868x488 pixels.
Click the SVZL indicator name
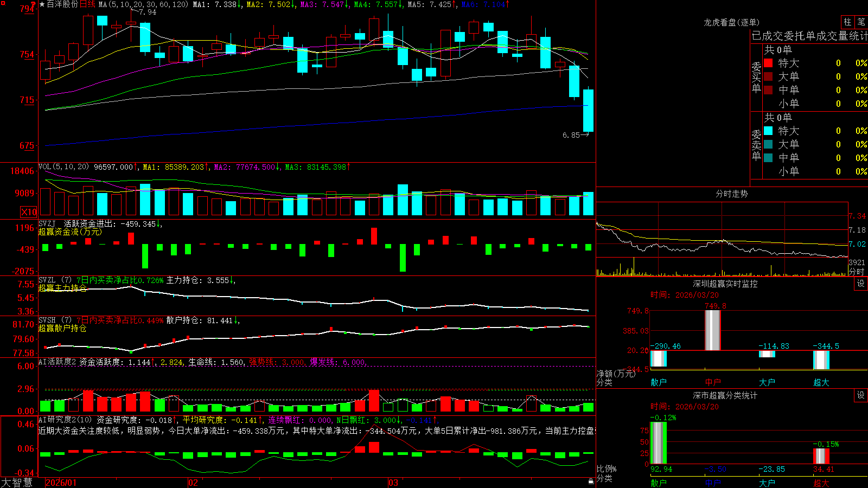(x=47, y=280)
